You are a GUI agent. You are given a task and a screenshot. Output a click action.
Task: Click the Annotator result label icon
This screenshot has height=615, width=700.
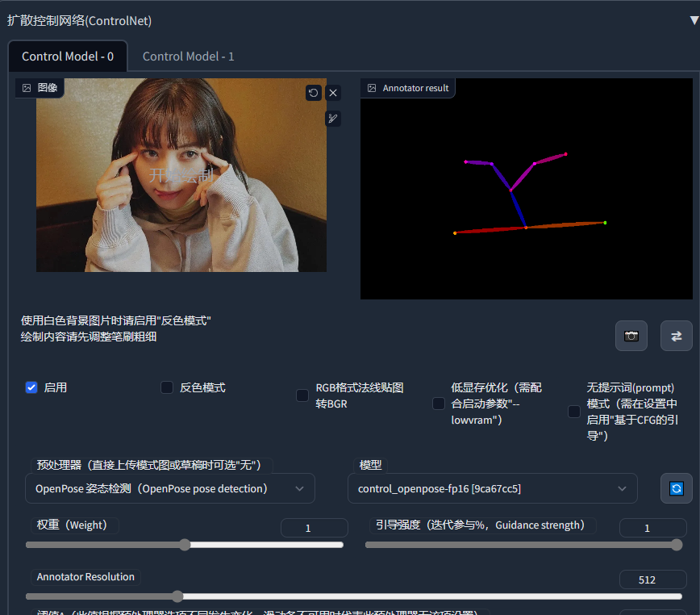coord(372,88)
